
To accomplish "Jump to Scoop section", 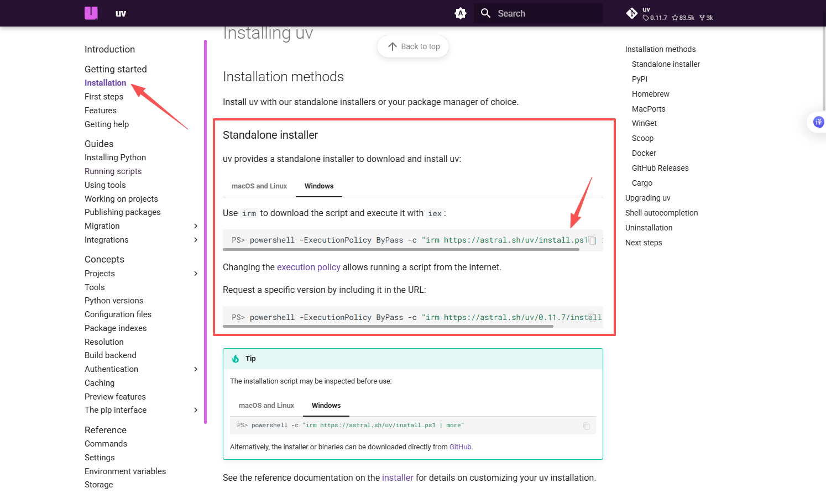I will 642,138.
